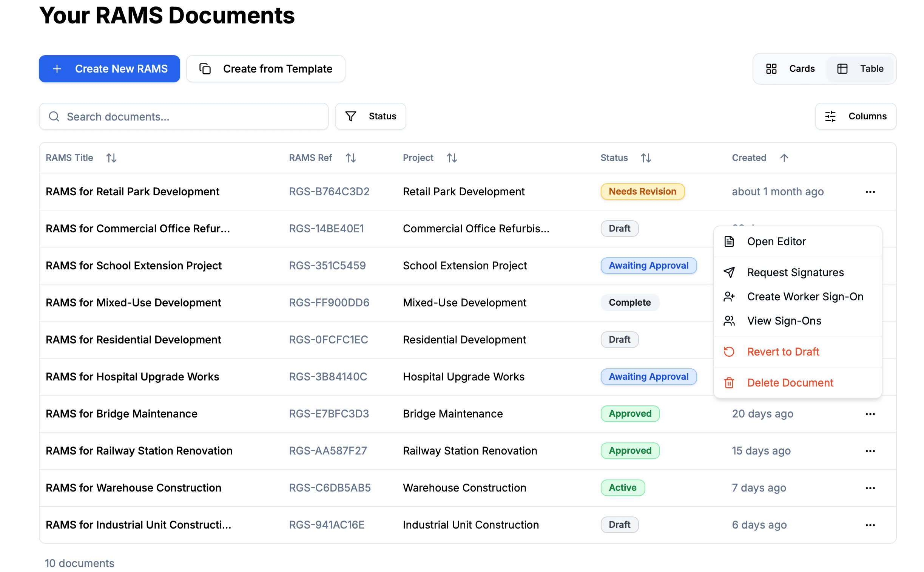Image resolution: width=924 pixels, height=572 pixels.
Task: Open reference link RGS-B764C3D2
Action: 329,192
